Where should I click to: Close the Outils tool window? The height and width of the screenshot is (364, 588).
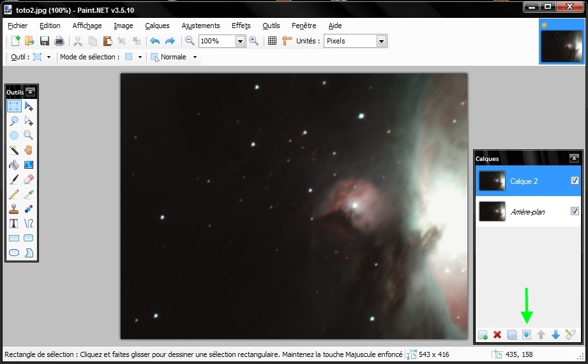[31, 91]
